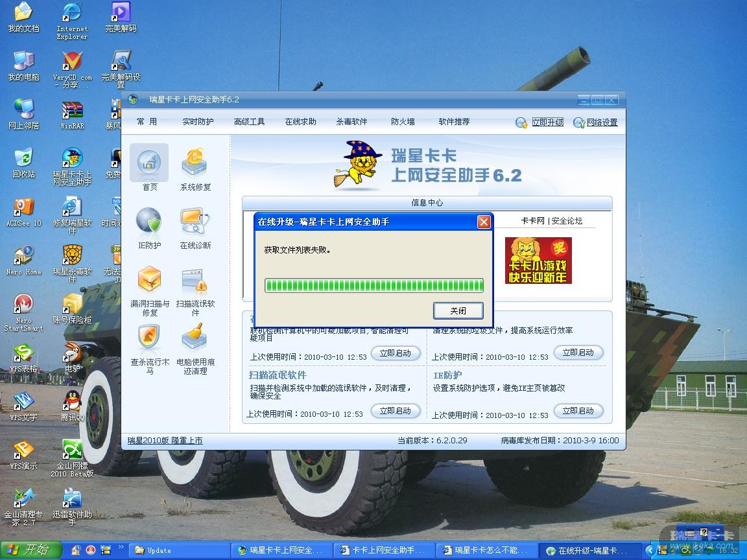This screenshot has height=560, width=747.
Task: Select the 腾讯QQ desktop icon
Action: [x=73, y=403]
